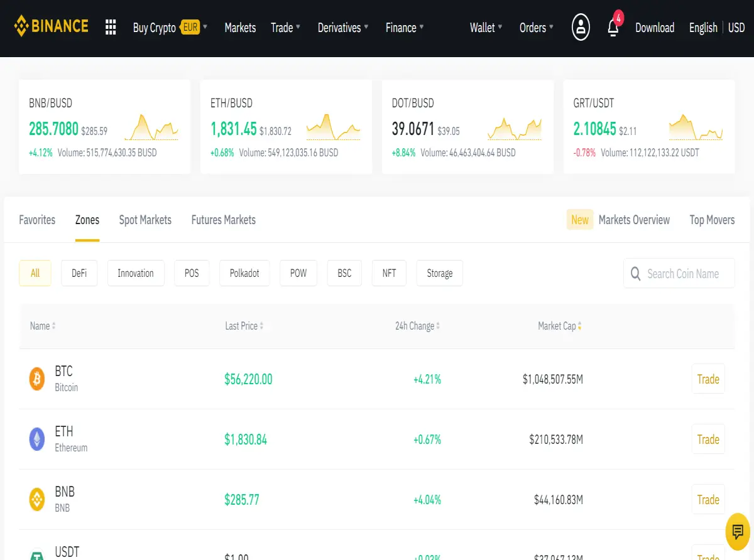The image size is (754, 560).
Task: Click the BTC price $56,220.00
Action: [248, 379]
